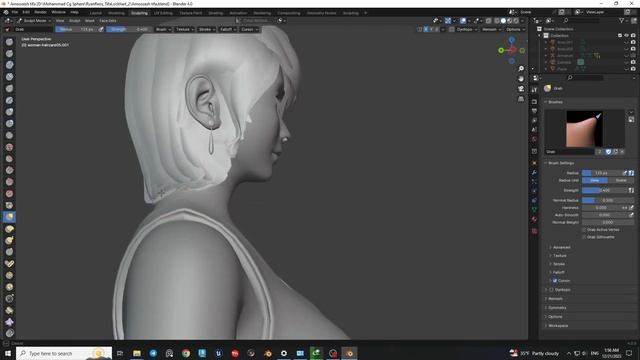The height and width of the screenshot is (360, 640).
Task: Switch to the Sculpting workspace tab
Action: [x=139, y=13]
